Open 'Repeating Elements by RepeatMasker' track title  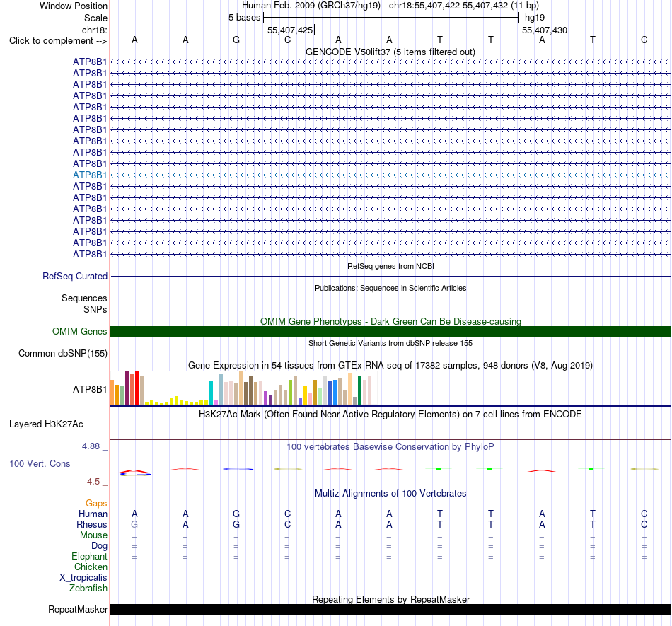pos(390,599)
